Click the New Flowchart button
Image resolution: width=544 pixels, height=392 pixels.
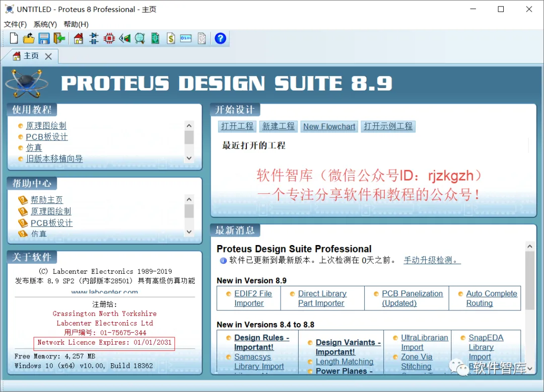pos(329,126)
